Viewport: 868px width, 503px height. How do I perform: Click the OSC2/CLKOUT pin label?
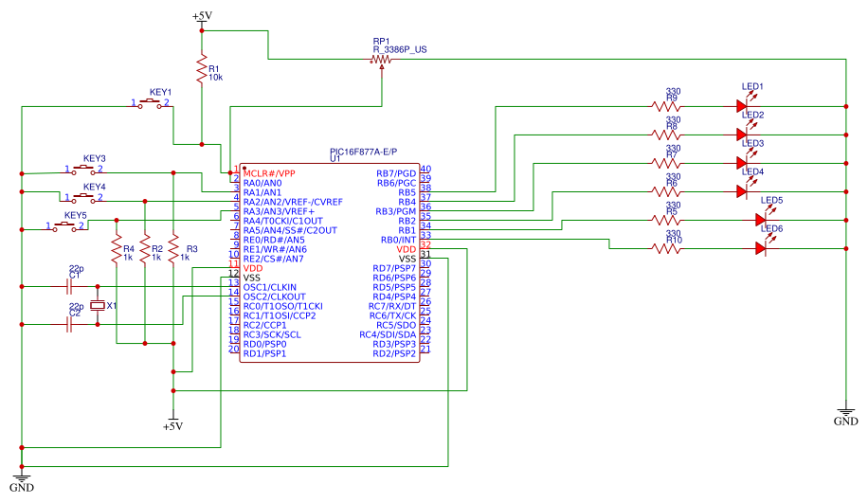pos(274,296)
